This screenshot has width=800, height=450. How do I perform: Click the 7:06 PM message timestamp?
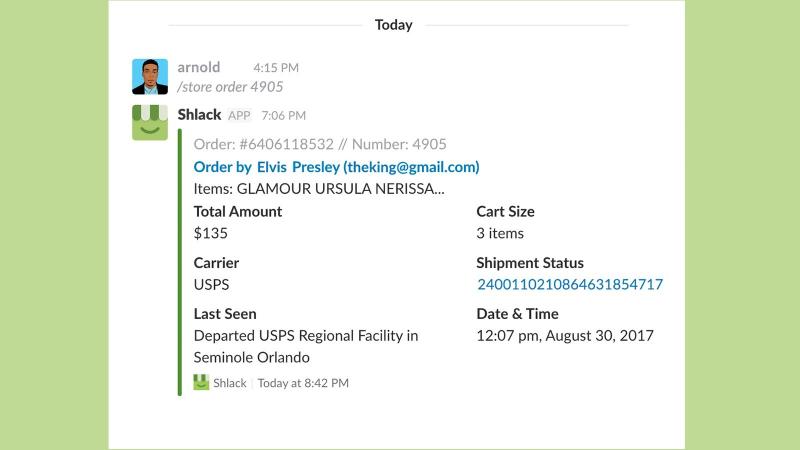pos(284,115)
